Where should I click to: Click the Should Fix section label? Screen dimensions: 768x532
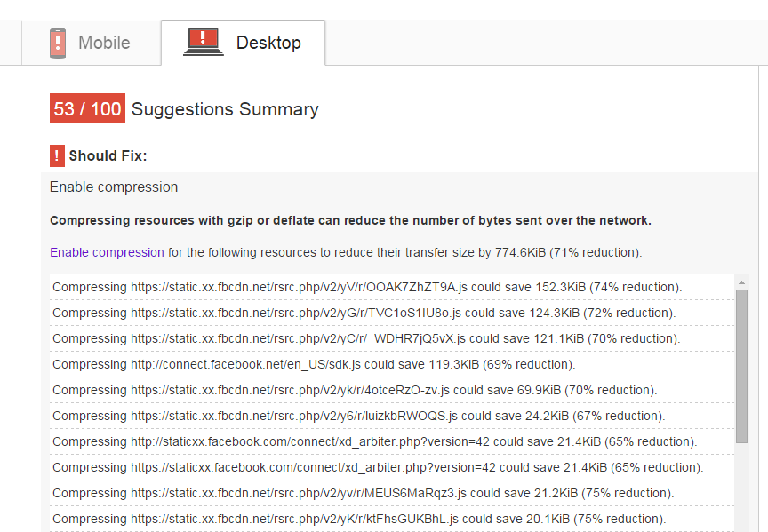[x=108, y=156]
